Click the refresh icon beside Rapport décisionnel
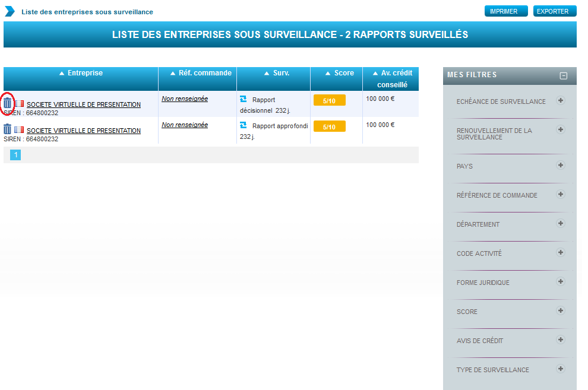 click(x=243, y=99)
